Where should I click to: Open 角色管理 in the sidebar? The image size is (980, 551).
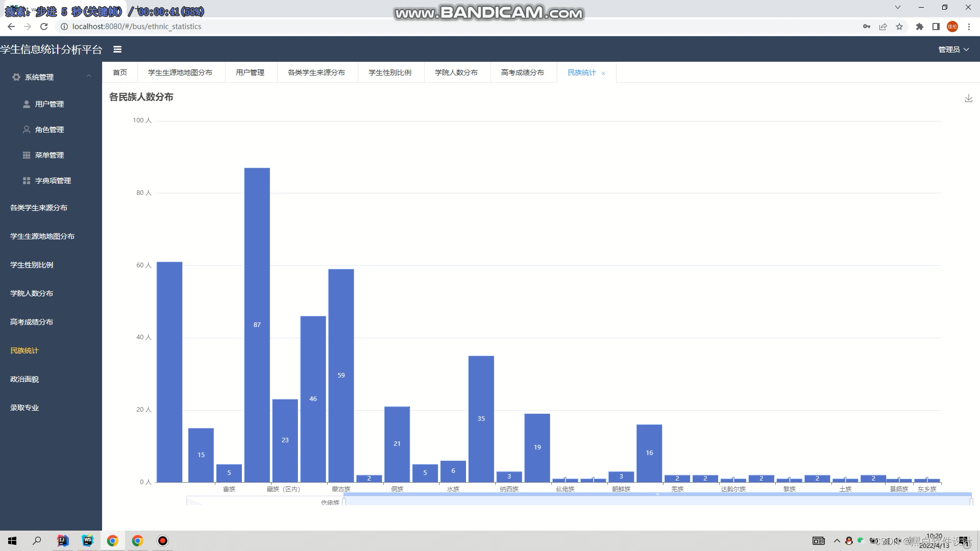click(x=50, y=130)
